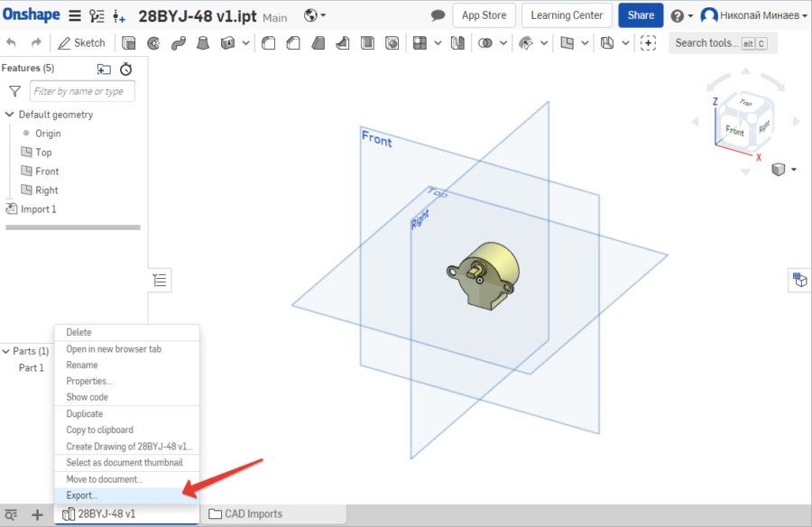The image size is (812, 527).
Task: Click the Share button
Action: coord(641,15)
